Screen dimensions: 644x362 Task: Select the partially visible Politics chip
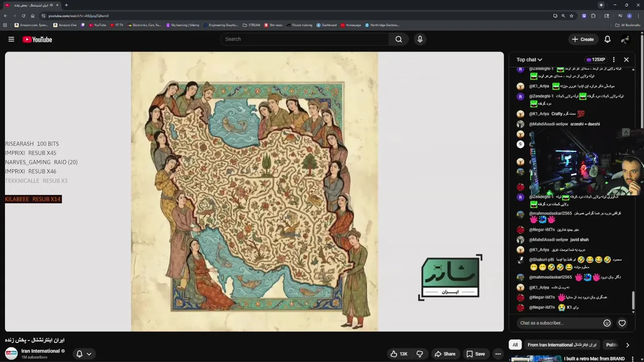click(612, 345)
